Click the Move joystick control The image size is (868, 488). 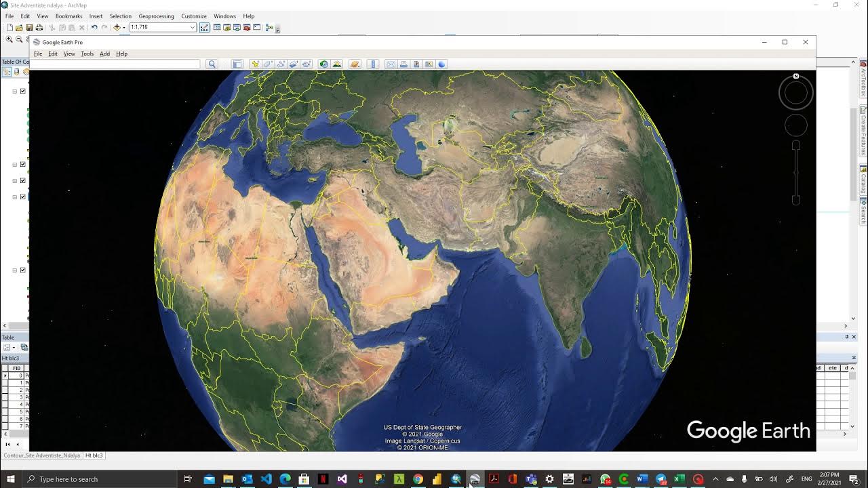pyautogui.click(x=796, y=125)
